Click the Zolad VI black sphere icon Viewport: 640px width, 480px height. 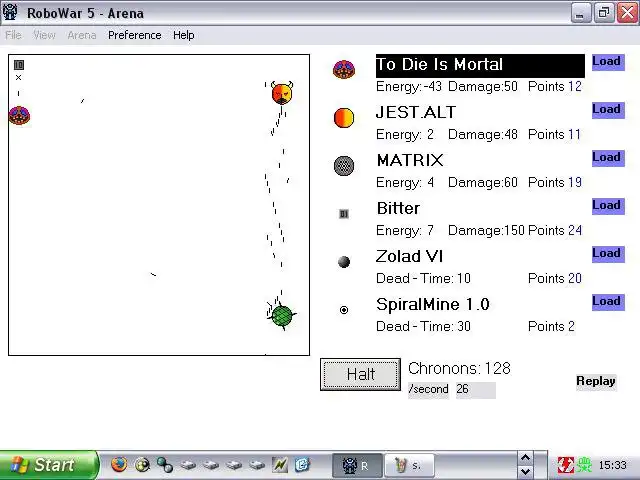[344, 262]
